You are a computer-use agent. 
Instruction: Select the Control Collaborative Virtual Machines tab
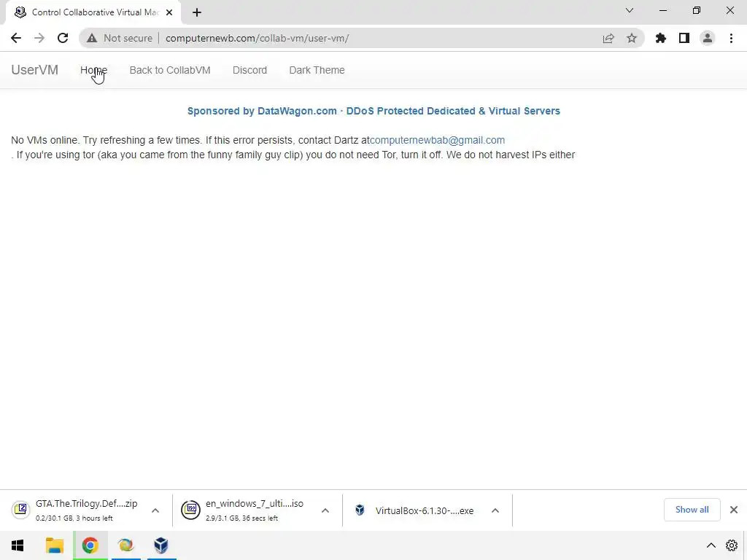93,12
